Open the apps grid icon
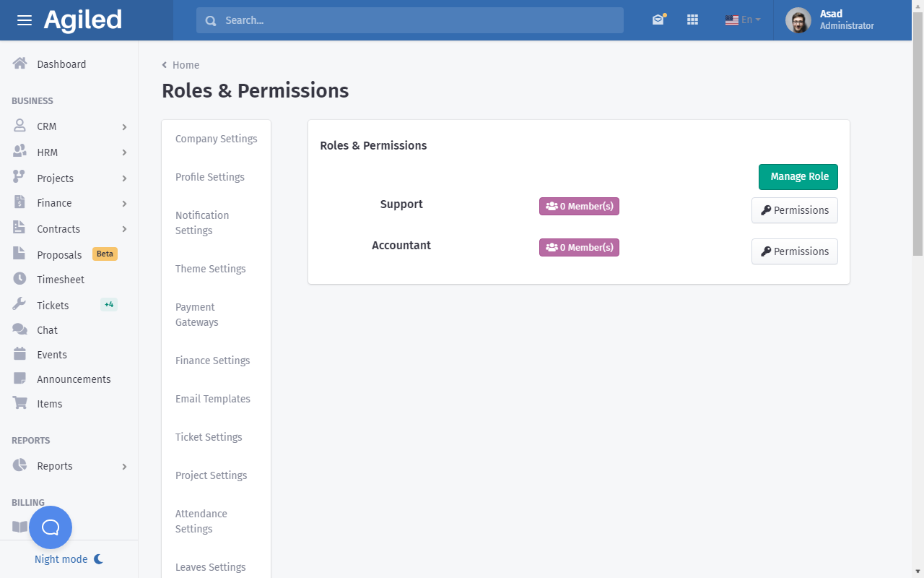This screenshot has height=578, width=924. click(692, 20)
